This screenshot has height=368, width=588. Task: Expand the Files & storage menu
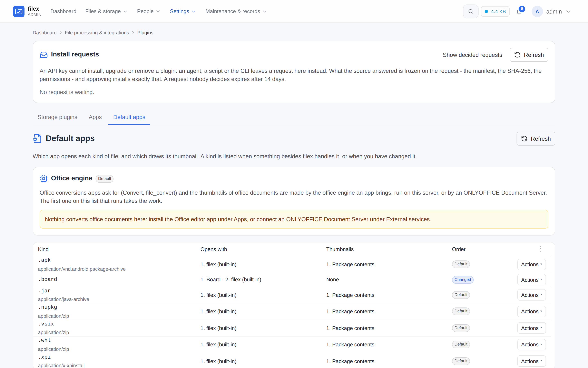coord(106,11)
